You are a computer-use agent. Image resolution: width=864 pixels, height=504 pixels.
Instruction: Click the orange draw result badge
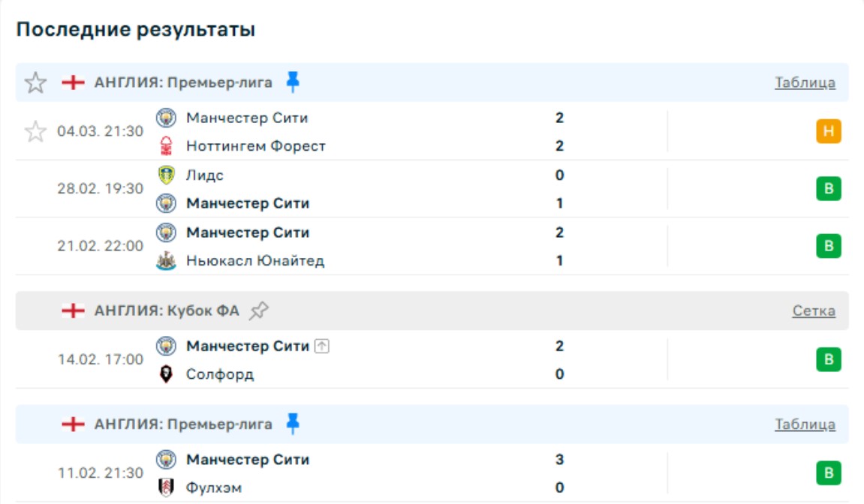point(829,132)
